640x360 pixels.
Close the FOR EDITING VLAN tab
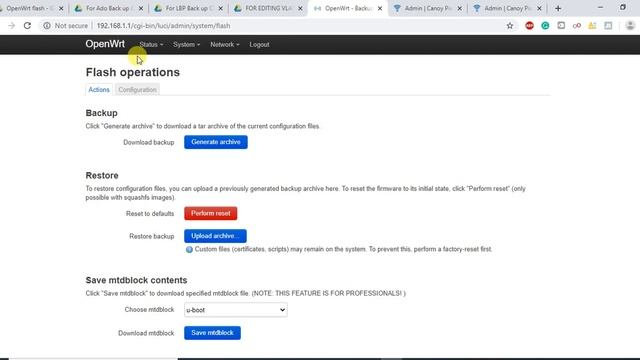coord(300,8)
